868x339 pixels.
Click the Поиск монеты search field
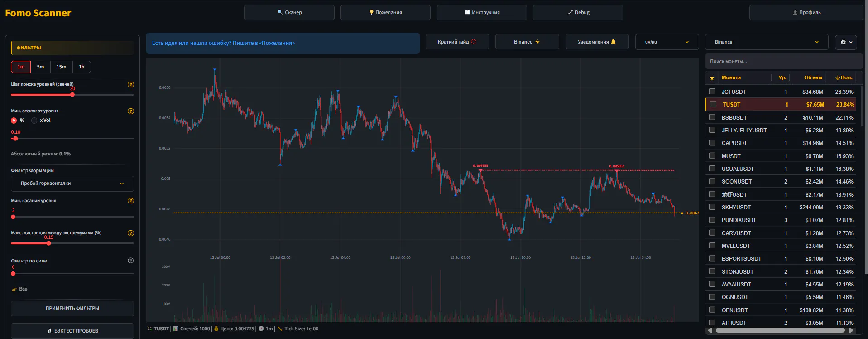[x=784, y=61]
